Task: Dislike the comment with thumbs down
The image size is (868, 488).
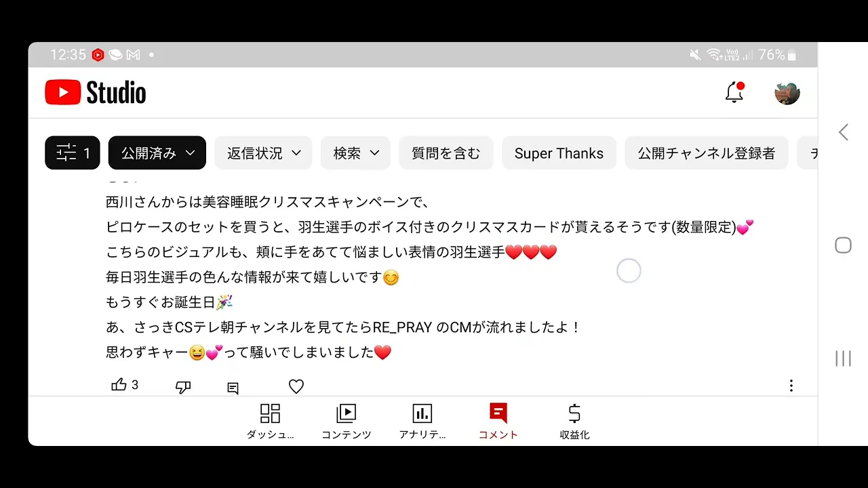Action: [183, 387]
